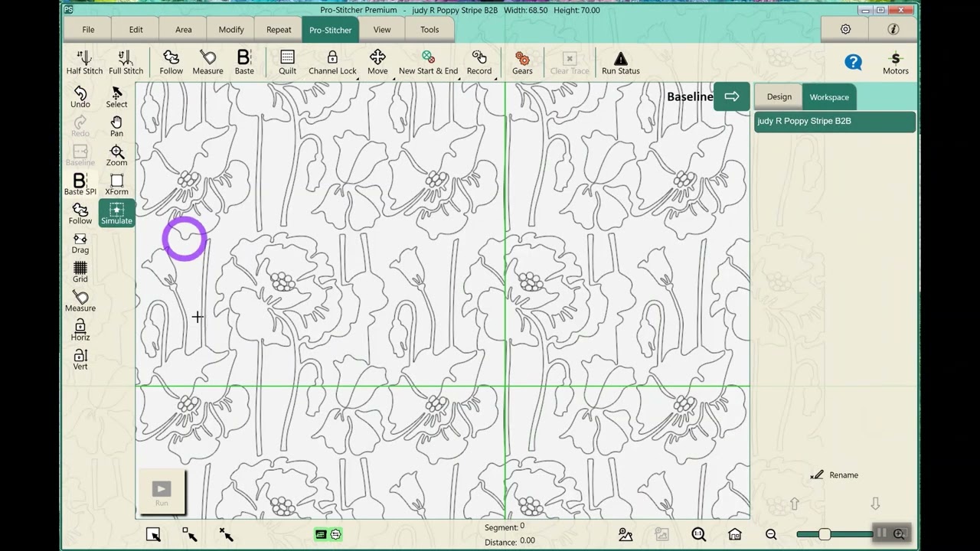The height and width of the screenshot is (551, 980).
Task: Open the Tools menu tab
Action: click(x=430, y=30)
